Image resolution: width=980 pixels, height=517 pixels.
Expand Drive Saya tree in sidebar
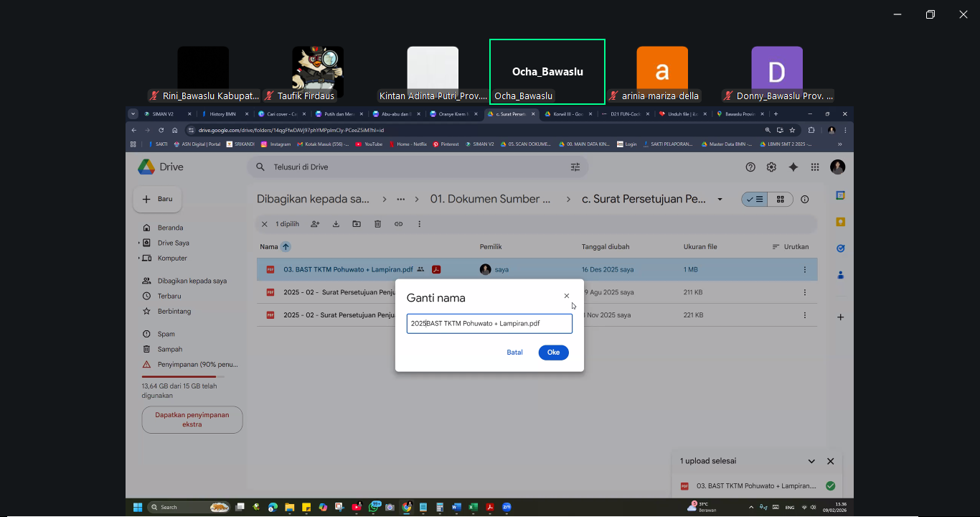point(138,243)
